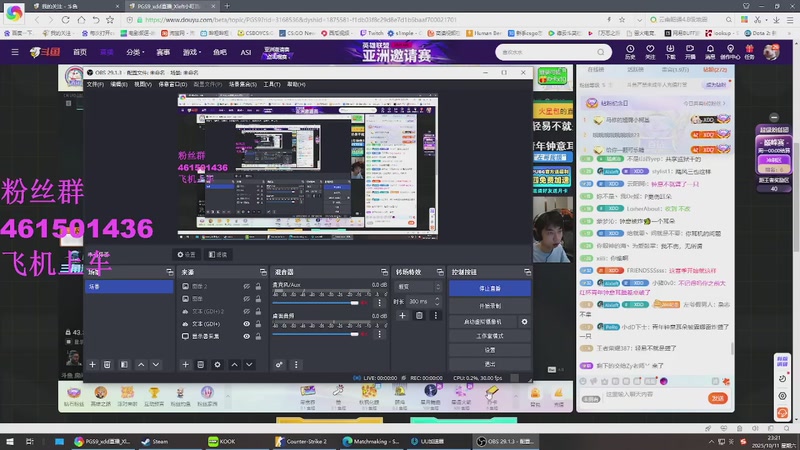This screenshot has height=450, width=800.
Task: Add a new source with plus icon
Action: pyautogui.click(x=185, y=364)
